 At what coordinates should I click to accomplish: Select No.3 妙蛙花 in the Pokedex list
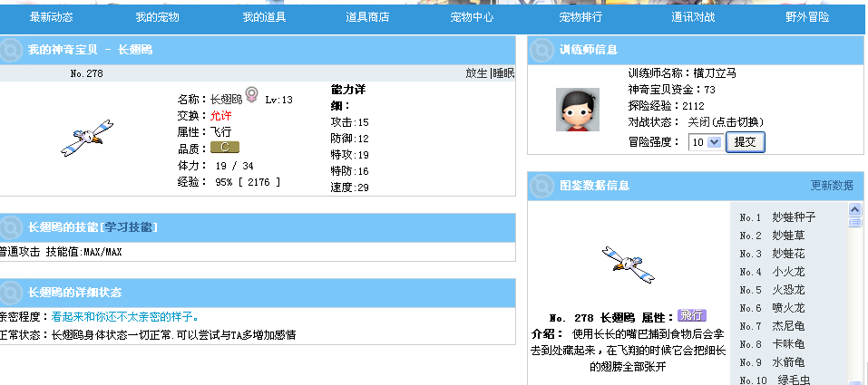coord(772,254)
